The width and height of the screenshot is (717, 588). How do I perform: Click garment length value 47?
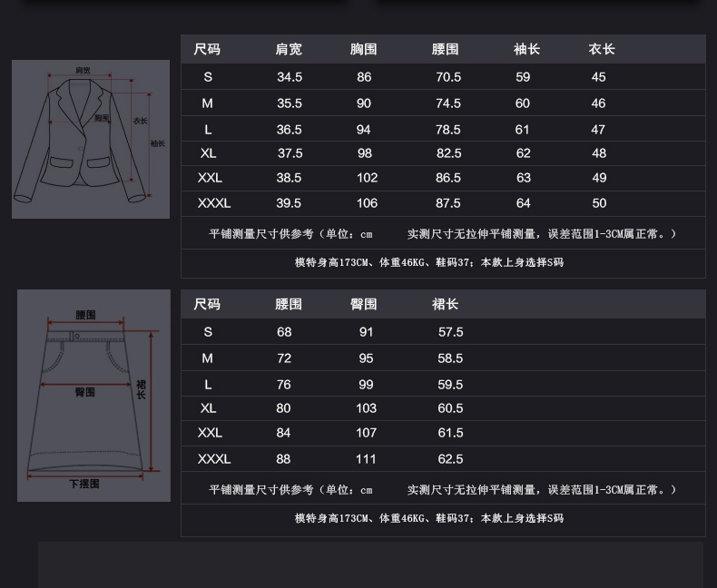pos(598,130)
